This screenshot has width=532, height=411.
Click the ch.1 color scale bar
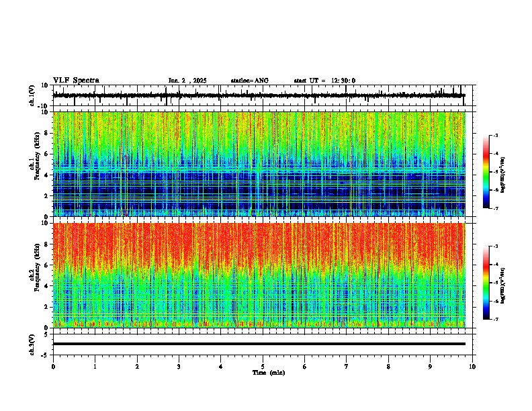(x=486, y=172)
